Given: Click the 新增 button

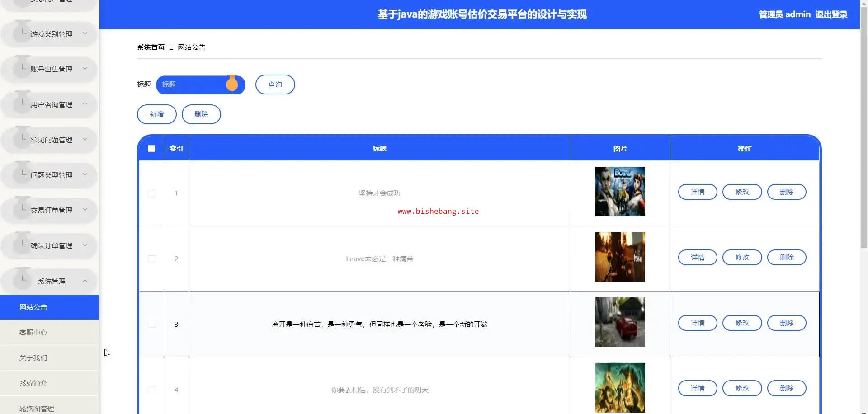Looking at the screenshot, I should (x=157, y=114).
